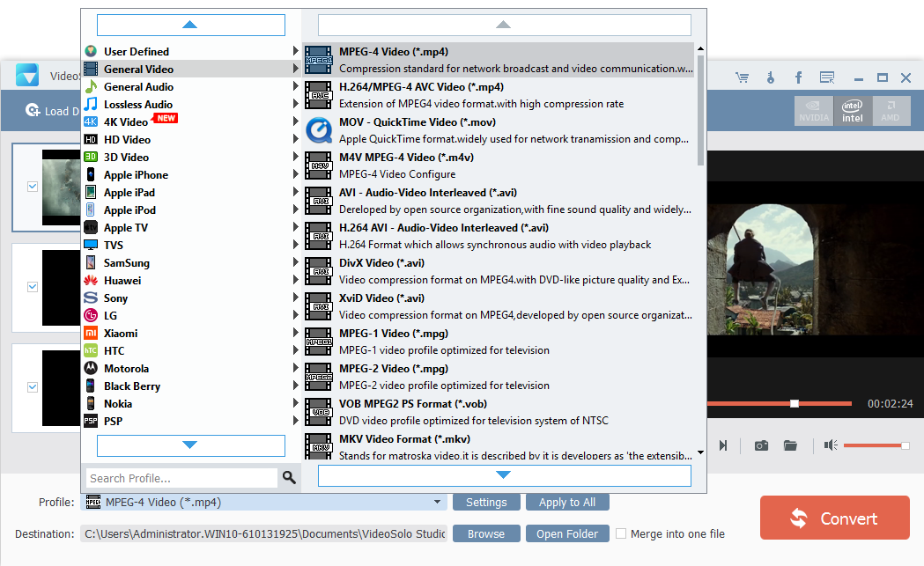Click the LG brand icon
The height and width of the screenshot is (566, 924).
(x=91, y=316)
